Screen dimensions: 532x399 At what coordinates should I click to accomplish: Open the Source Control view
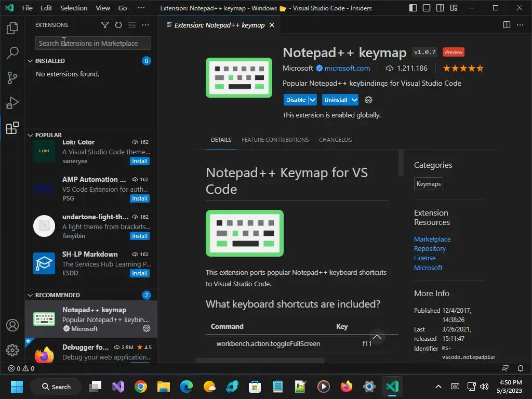(12, 78)
